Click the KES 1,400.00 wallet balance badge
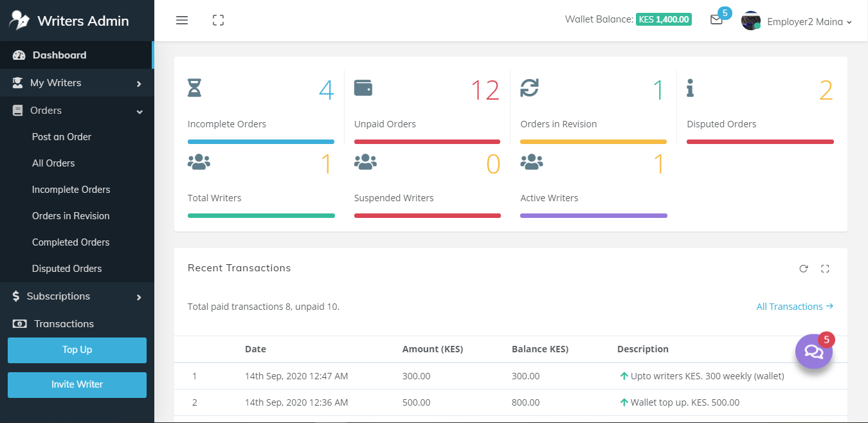The width and height of the screenshot is (868, 423). (x=664, y=19)
